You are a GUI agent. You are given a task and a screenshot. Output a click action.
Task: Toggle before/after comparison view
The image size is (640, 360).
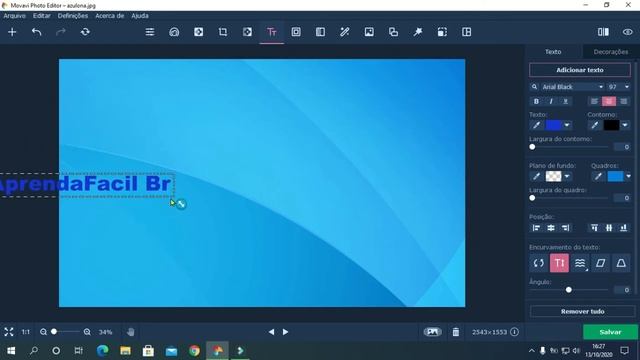pyautogui.click(x=603, y=32)
